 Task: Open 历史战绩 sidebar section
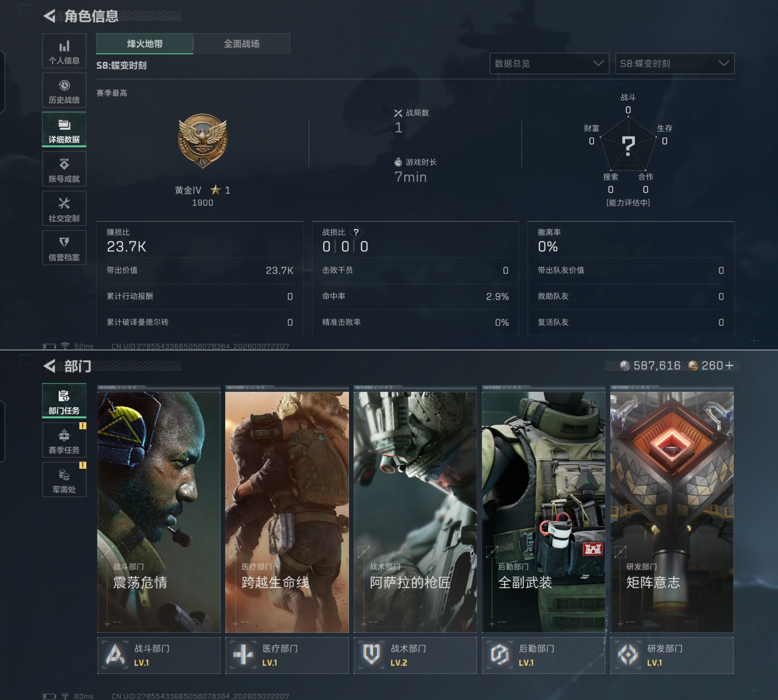[64, 91]
